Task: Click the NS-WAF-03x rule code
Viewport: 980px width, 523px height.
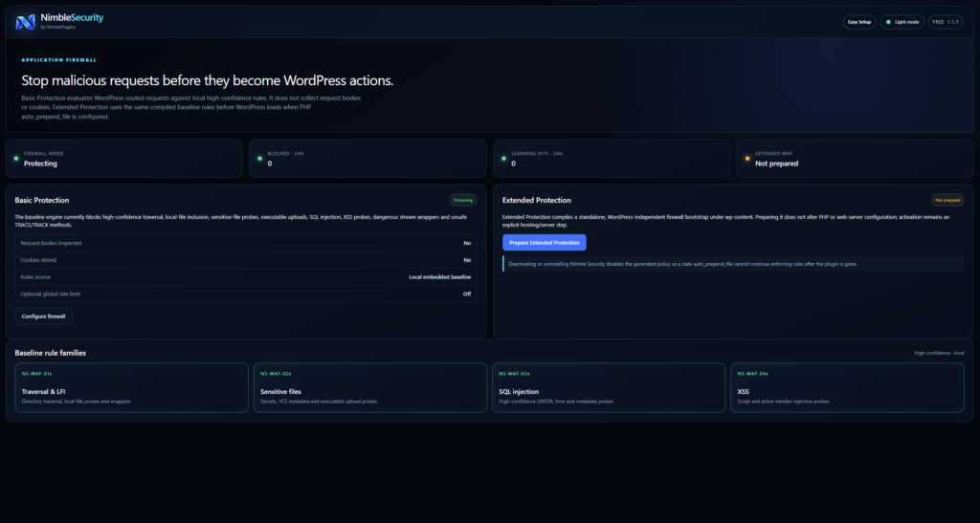Action: coord(514,374)
